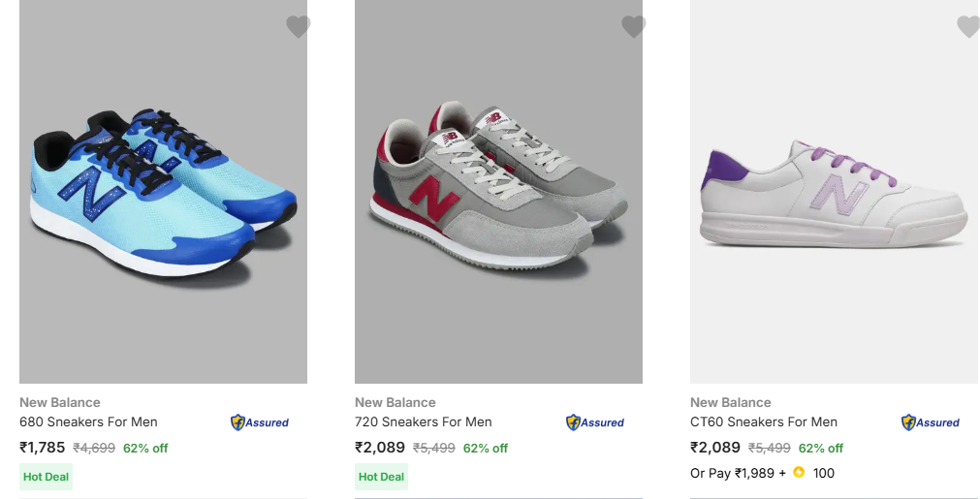Click New Balance brand above CT60 Sneakers
Image resolution: width=980 pixels, height=499 pixels.
point(731,402)
